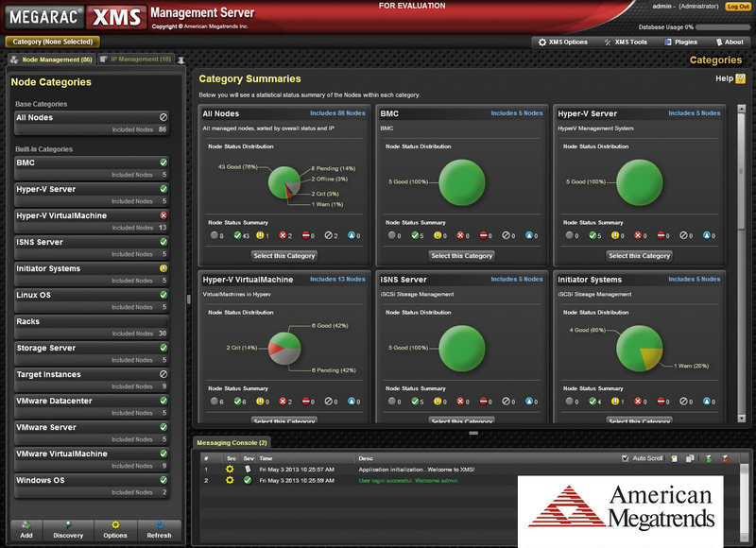Switch to the Node Management tab
The height and width of the screenshot is (548, 756).
51,60
